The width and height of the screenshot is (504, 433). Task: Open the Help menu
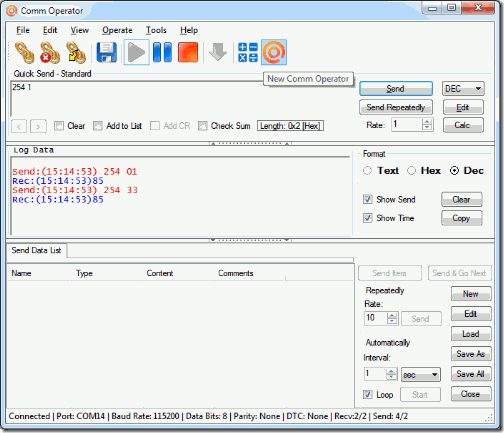[189, 30]
